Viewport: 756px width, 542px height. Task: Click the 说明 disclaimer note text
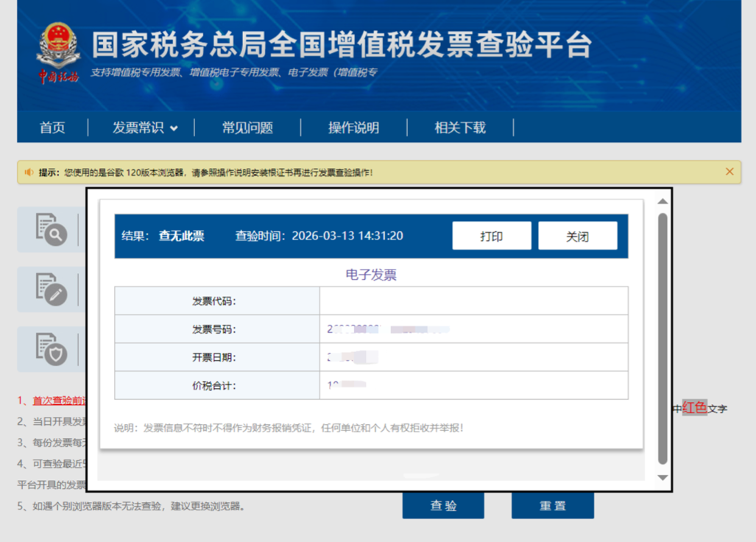(x=289, y=428)
